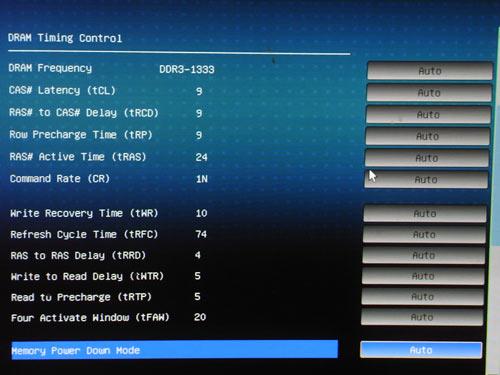The image size is (500, 375).
Task: Open the Refresh Cycle Time Auto dropdown
Action: click(x=424, y=235)
